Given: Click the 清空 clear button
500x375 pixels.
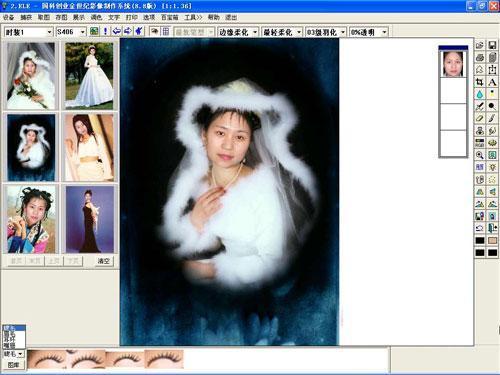Looking at the screenshot, I should coord(104,261).
